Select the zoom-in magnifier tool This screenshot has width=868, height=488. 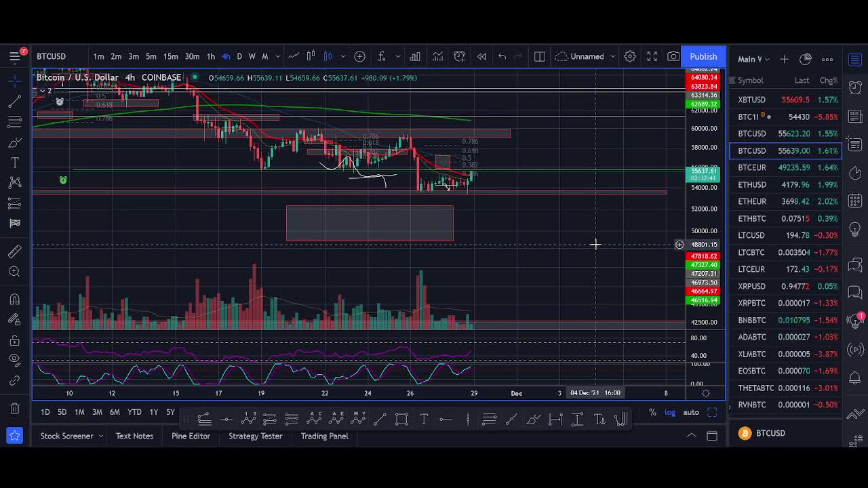click(14, 272)
